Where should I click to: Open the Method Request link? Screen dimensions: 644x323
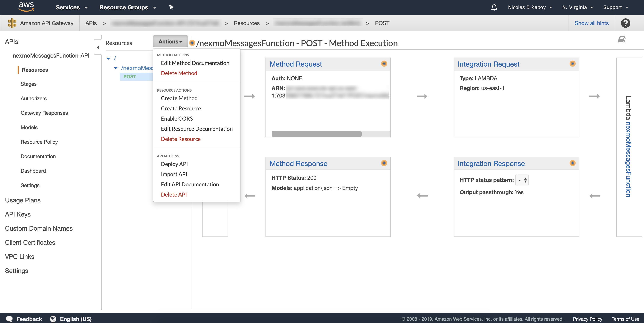(x=296, y=64)
